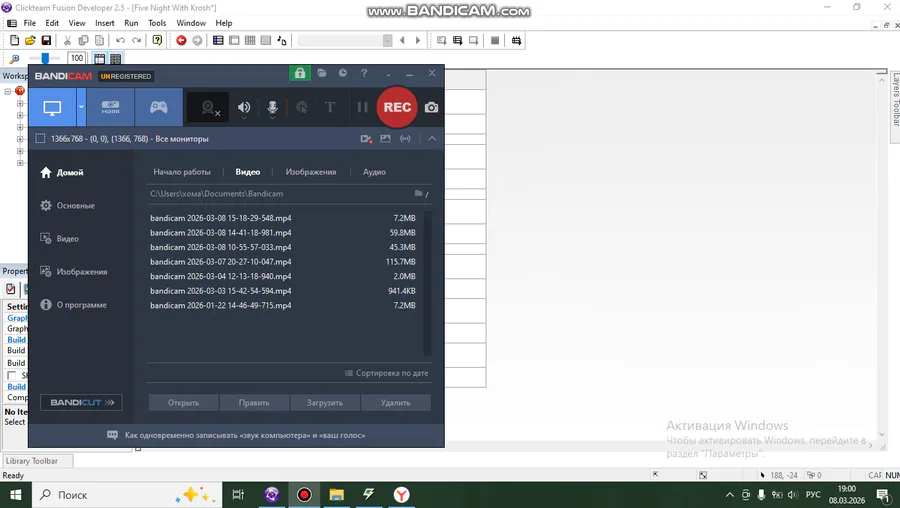Click the Open folder icon in Fusion toolbar
The height and width of the screenshot is (508, 900).
[x=30, y=40]
